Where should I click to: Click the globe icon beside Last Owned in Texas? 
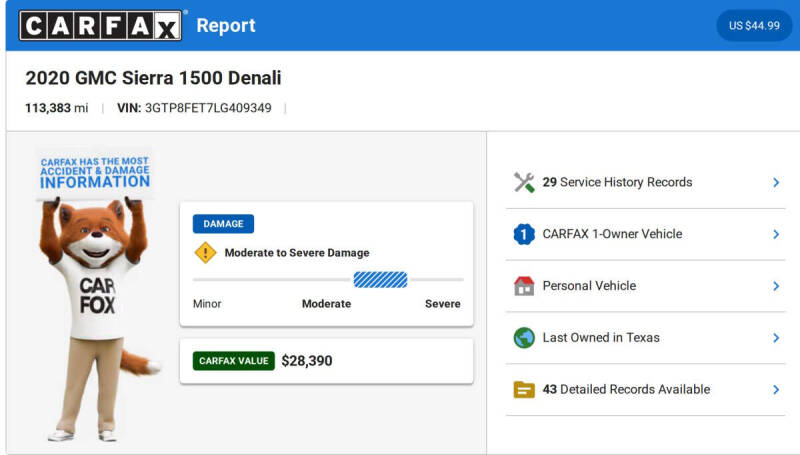tap(524, 338)
